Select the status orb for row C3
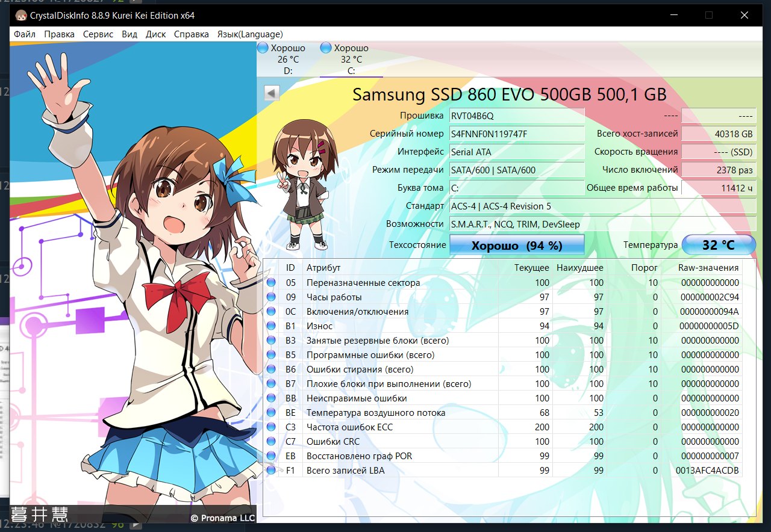The height and width of the screenshot is (532, 771). point(271,427)
